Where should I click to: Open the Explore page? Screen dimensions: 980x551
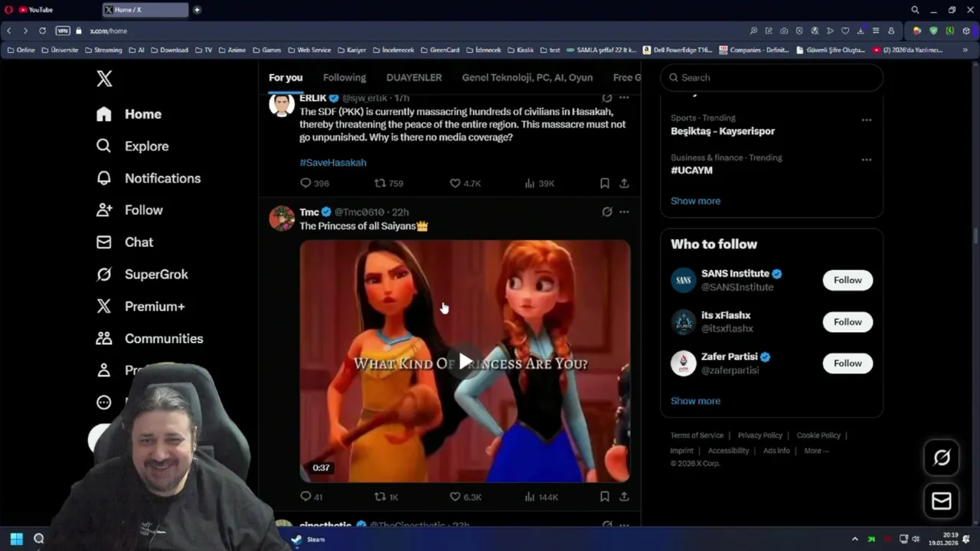click(x=132, y=146)
